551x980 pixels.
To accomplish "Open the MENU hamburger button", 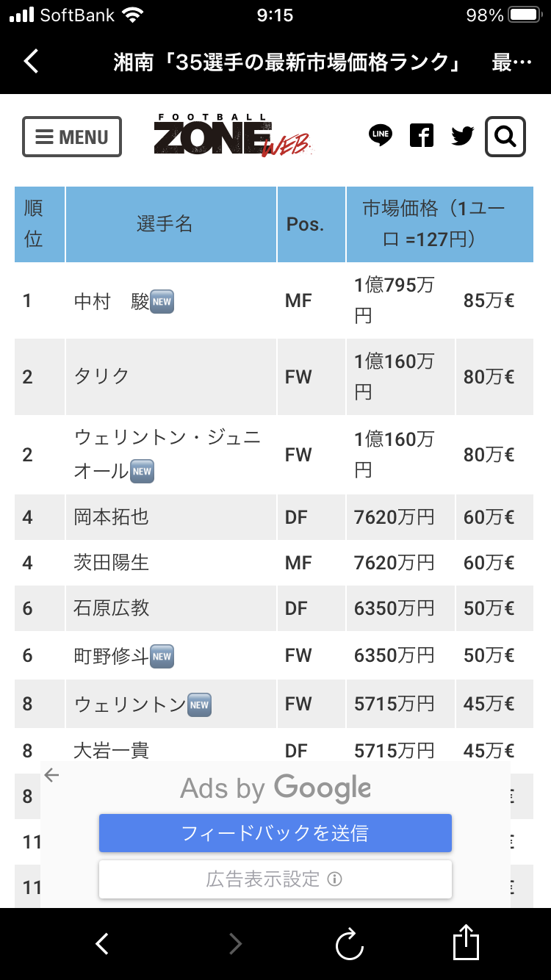I will tap(72, 137).
